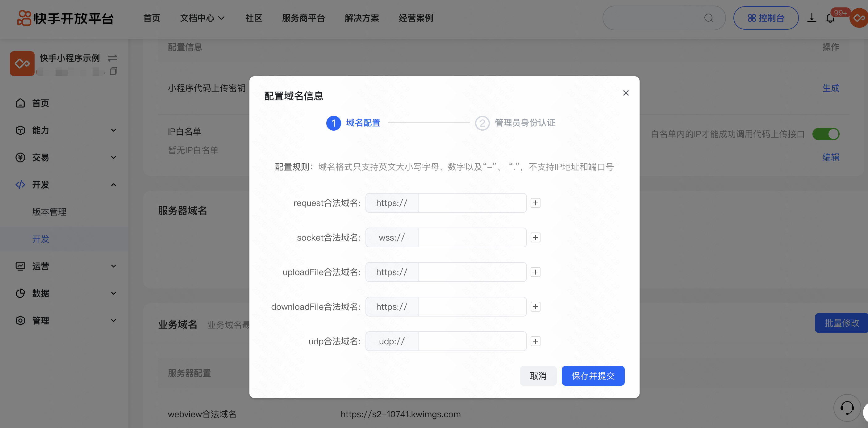This screenshot has width=868, height=428.
Task: Click the 保存并提交 button
Action: pyautogui.click(x=593, y=376)
